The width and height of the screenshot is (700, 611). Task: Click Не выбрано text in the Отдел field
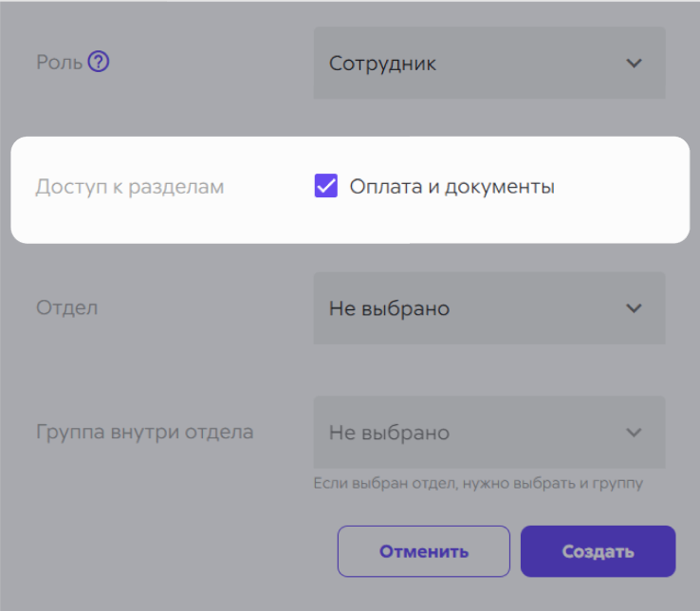pyautogui.click(x=389, y=308)
